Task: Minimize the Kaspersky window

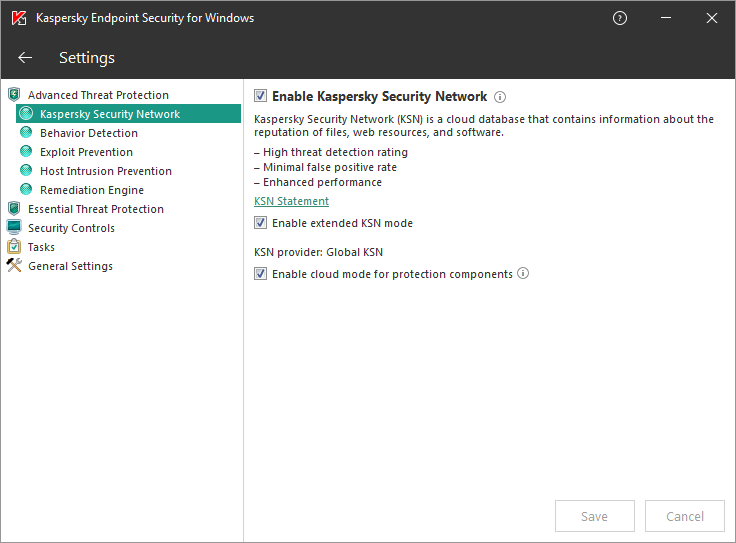Action: pyautogui.click(x=666, y=18)
